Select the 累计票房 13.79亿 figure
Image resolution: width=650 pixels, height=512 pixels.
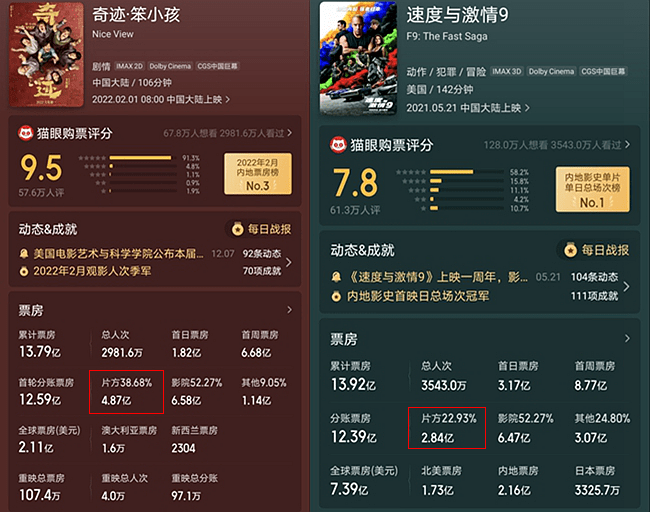40,344
